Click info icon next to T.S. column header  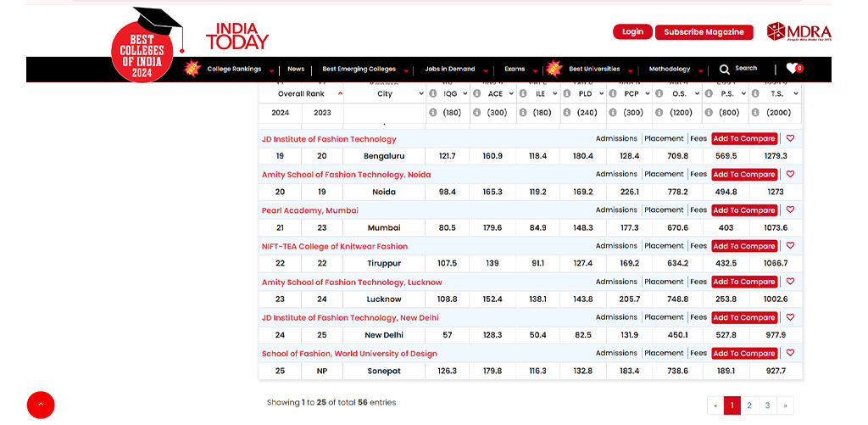point(754,94)
